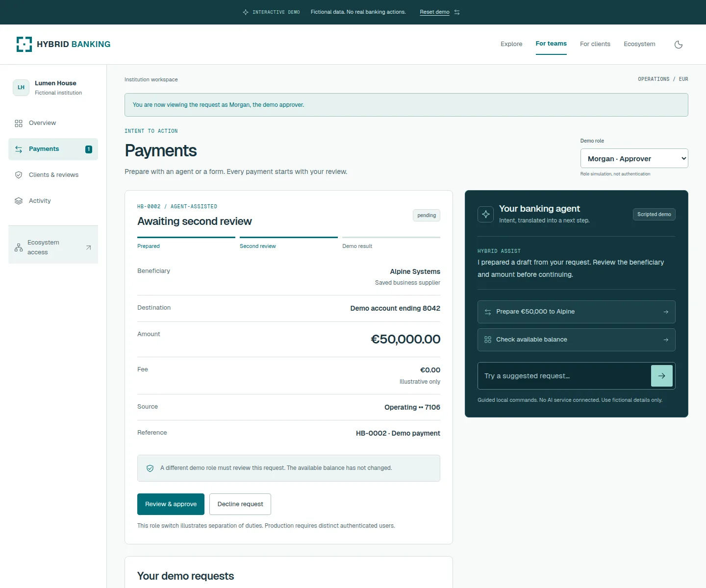This screenshot has height=588, width=706.
Task: Open the Demo role dropdown
Action: point(634,158)
